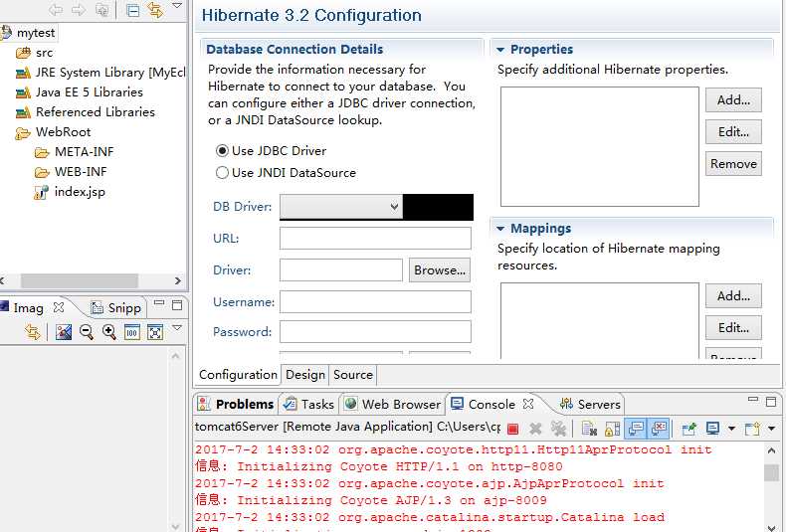Viewport: 786px width, 532px height.
Task: Click the 100 percent size icon
Action: [132, 331]
